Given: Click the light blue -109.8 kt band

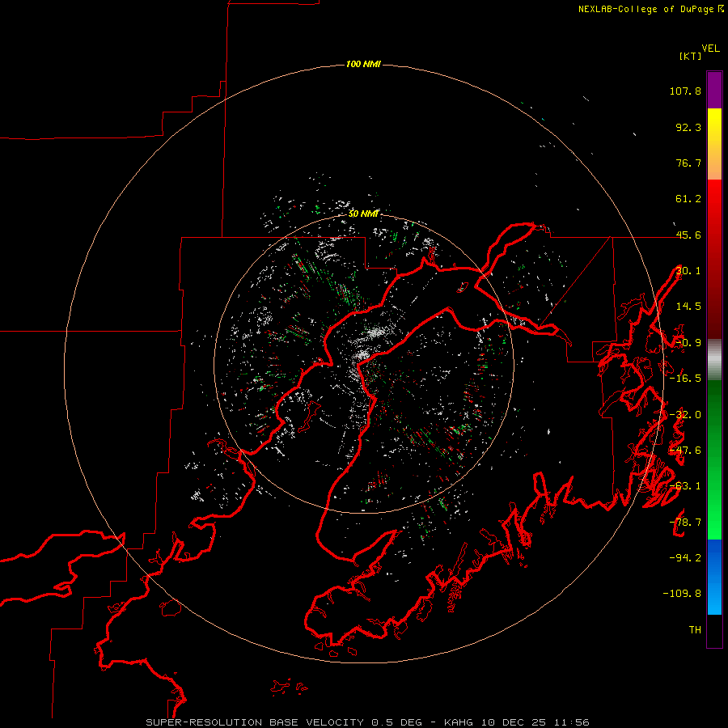Looking at the screenshot, I should click(714, 595).
